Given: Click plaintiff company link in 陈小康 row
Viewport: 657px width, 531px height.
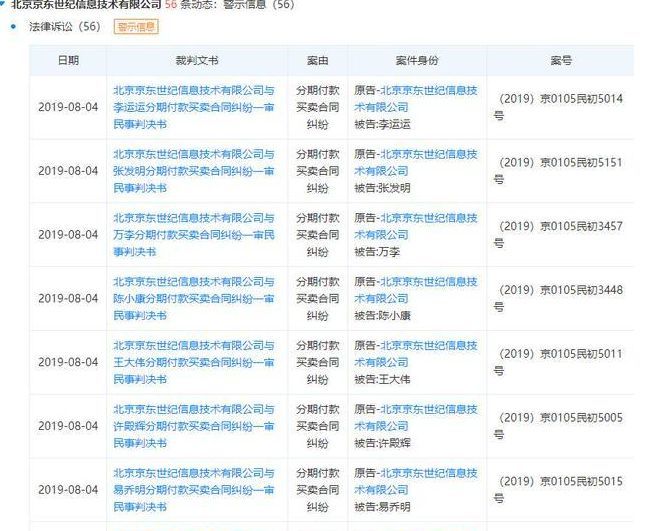Looking at the screenshot, I should click(x=416, y=290).
